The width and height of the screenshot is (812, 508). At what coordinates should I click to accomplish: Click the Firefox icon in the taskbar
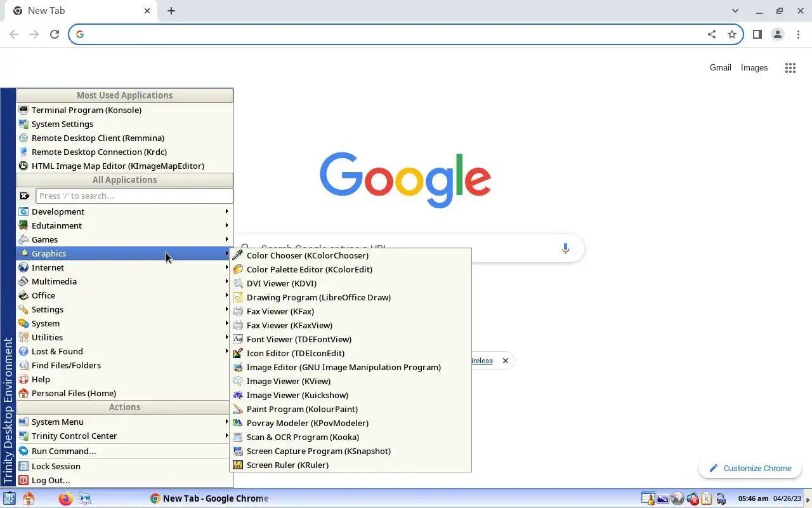[x=65, y=498]
